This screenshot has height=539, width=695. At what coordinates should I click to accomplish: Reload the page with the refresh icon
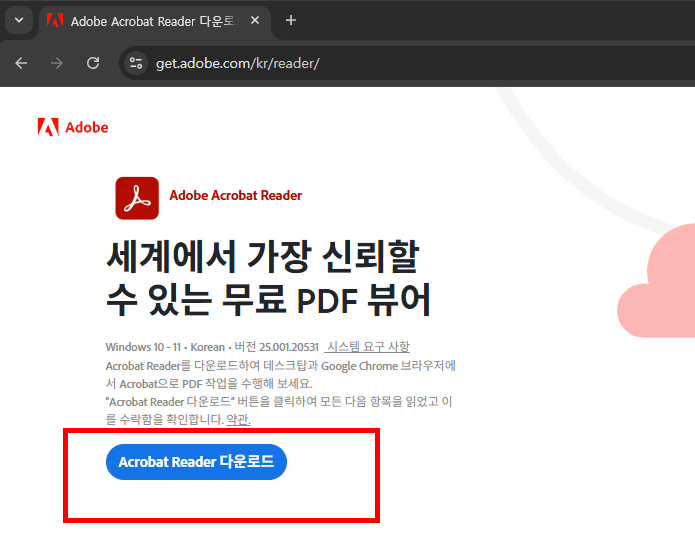pos(93,63)
